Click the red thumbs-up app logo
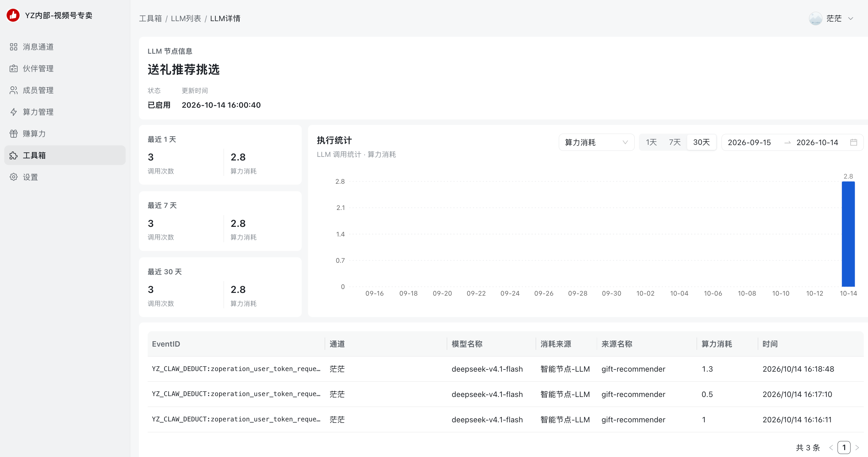The width and height of the screenshot is (868, 457). pyautogui.click(x=13, y=15)
